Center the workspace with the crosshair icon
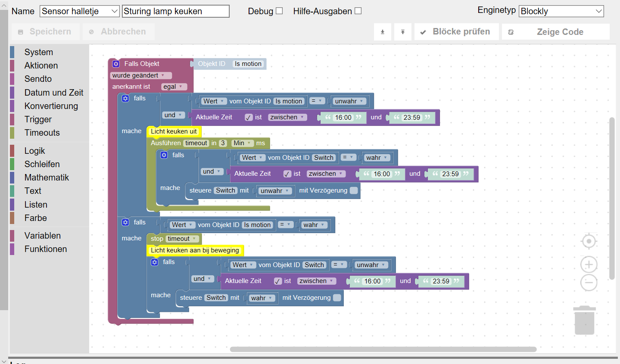Viewport: 620px width, 364px height. coord(589,241)
